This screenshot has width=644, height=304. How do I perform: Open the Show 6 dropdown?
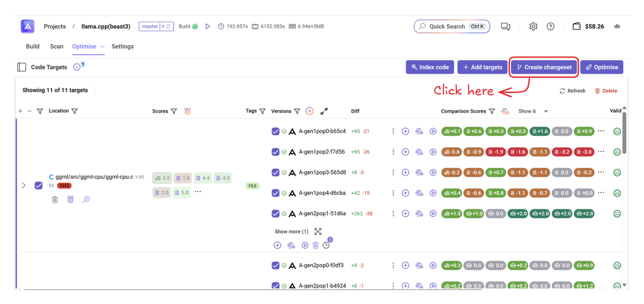click(533, 111)
